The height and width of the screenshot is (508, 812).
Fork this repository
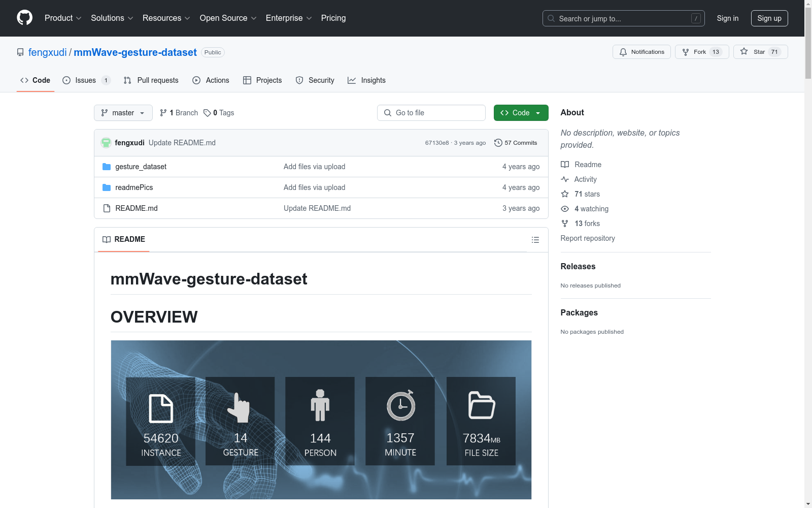pos(702,52)
